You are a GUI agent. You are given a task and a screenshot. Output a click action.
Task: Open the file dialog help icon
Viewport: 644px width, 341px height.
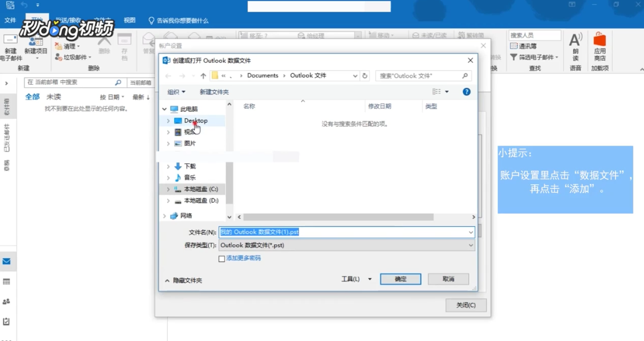pyautogui.click(x=467, y=92)
